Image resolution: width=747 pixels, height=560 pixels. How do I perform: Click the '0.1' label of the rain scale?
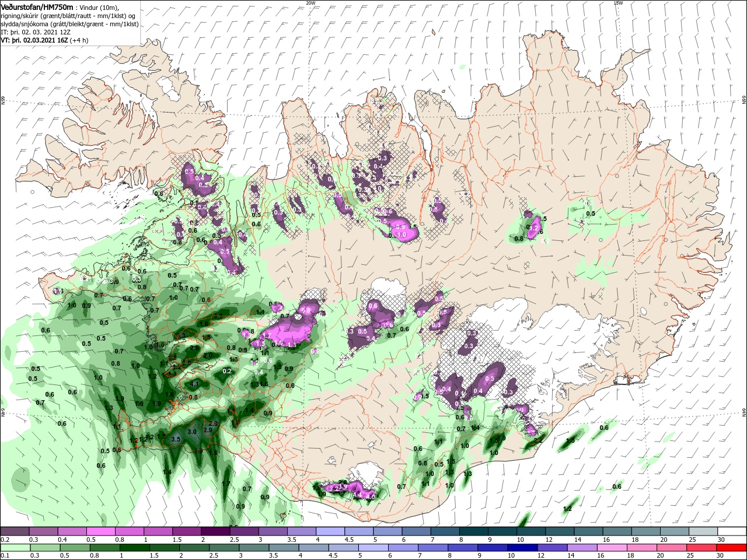coord(5,556)
